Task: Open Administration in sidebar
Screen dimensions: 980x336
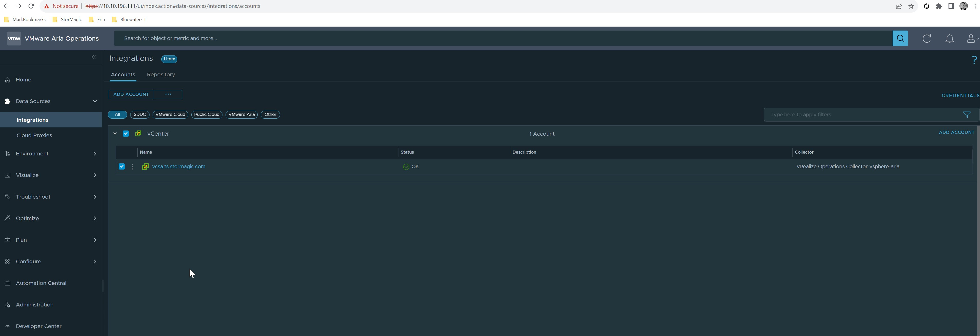Action: [x=35, y=305]
